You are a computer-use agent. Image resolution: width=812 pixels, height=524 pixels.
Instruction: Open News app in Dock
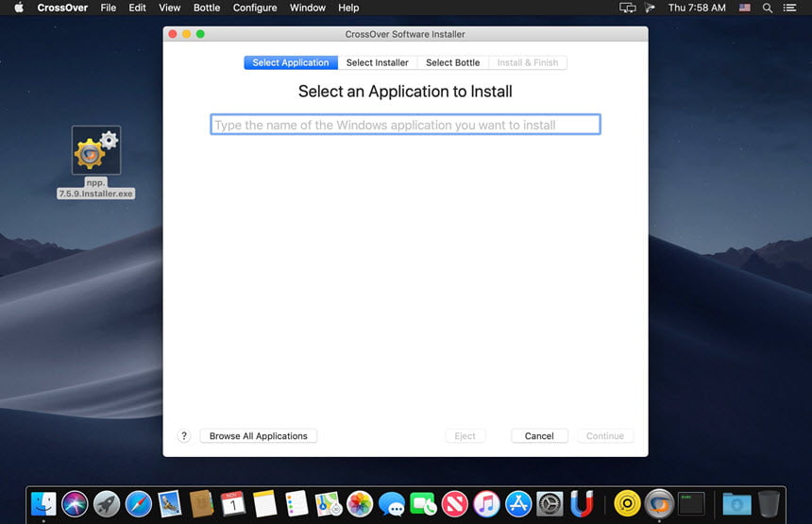click(455, 503)
